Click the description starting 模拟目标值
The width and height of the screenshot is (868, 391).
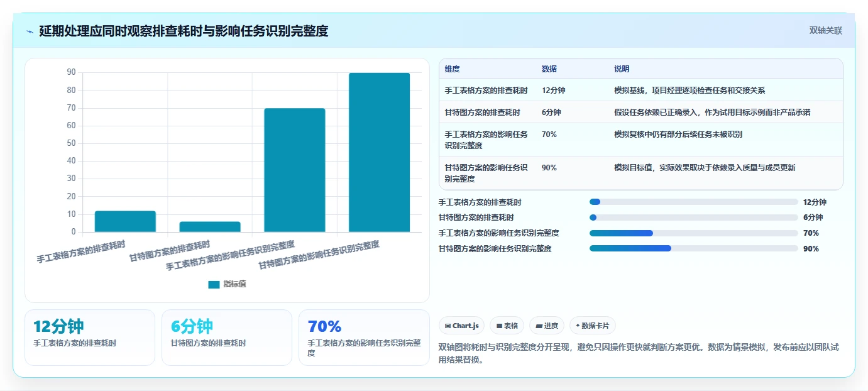pyautogui.click(x=705, y=168)
